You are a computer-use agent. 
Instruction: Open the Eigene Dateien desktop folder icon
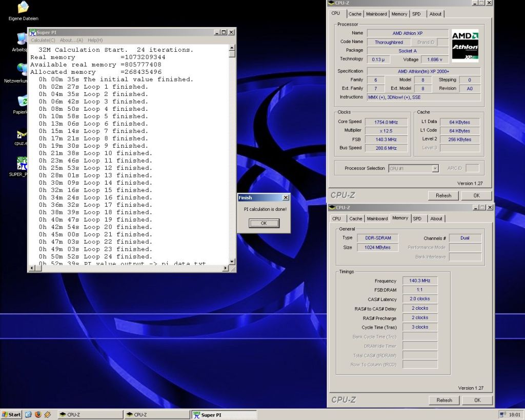[23, 7]
